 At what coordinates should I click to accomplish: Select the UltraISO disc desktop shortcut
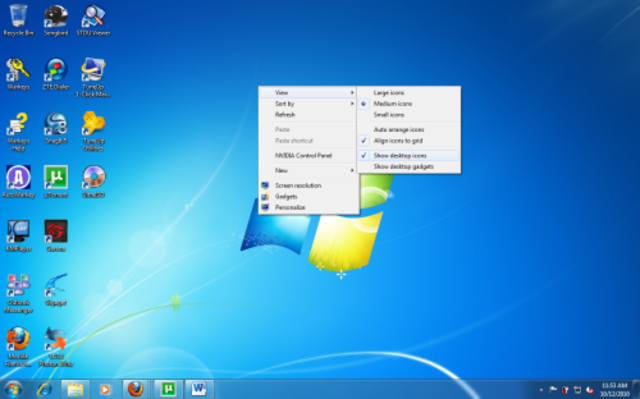93,182
